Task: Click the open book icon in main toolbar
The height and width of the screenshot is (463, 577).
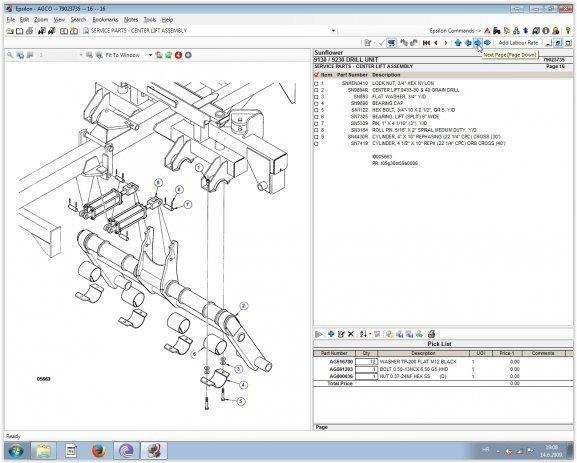Action: point(20,31)
